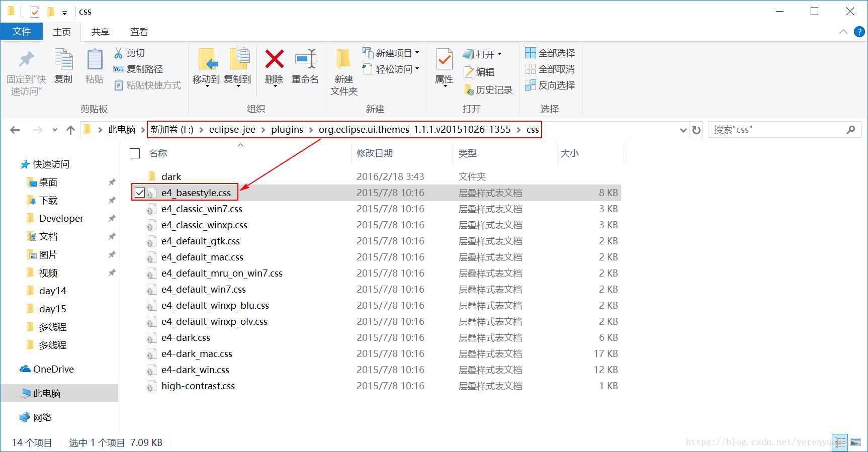Select file e4-dark_mac.css
This screenshot has width=868, height=452.
[x=197, y=353]
